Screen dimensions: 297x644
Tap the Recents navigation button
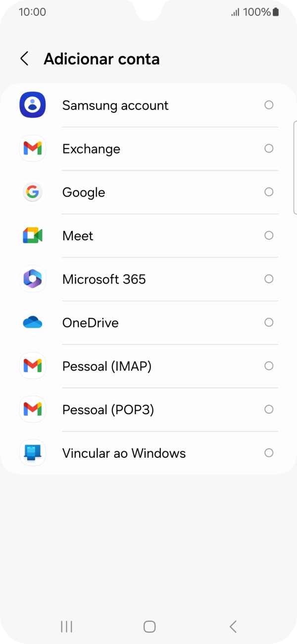click(65, 626)
